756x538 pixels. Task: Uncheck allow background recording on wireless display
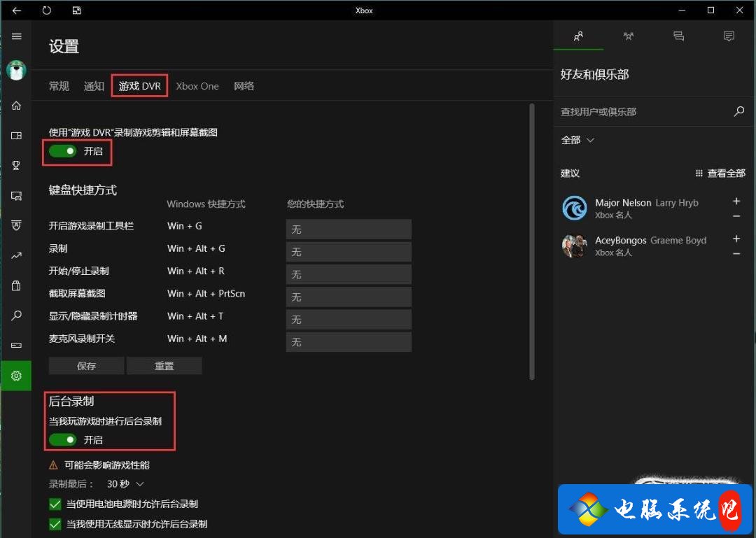coord(55,524)
